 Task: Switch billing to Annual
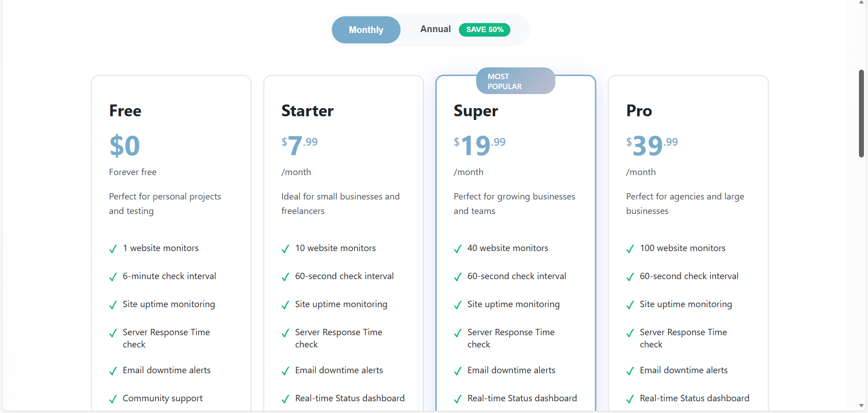pyautogui.click(x=435, y=29)
